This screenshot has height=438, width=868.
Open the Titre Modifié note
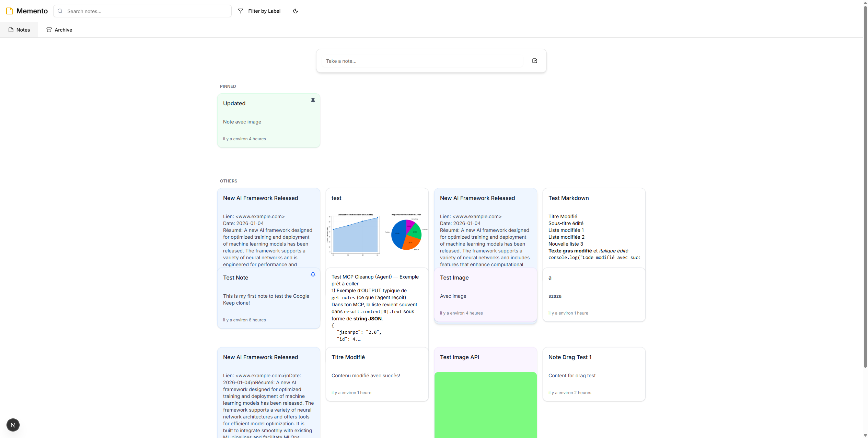click(x=377, y=374)
